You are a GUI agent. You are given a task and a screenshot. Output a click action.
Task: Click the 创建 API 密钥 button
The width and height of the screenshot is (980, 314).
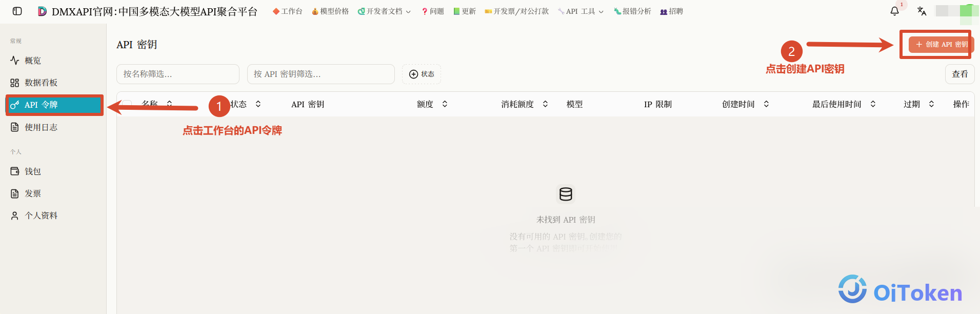click(941, 45)
